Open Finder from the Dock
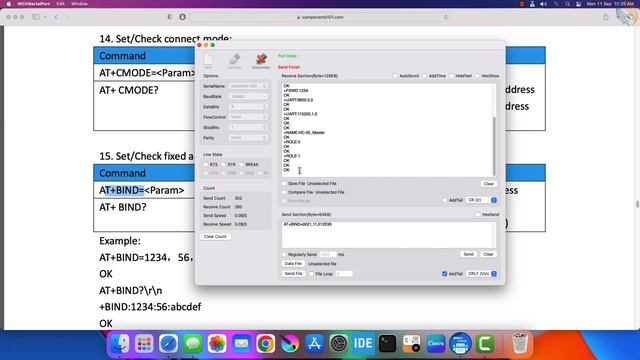The height and width of the screenshot is (360, 640). point(120,344)
